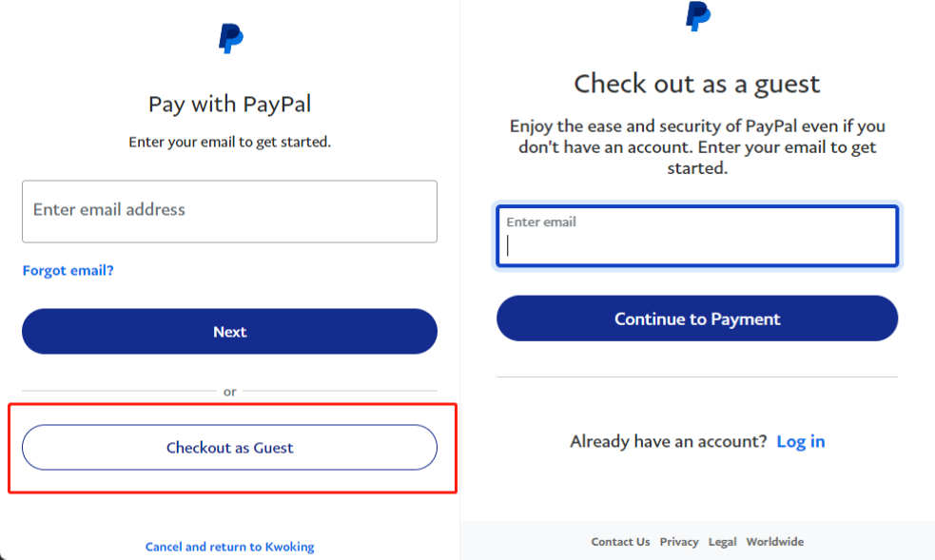Click the guest Enter email input box

click(x=697, y=237)
